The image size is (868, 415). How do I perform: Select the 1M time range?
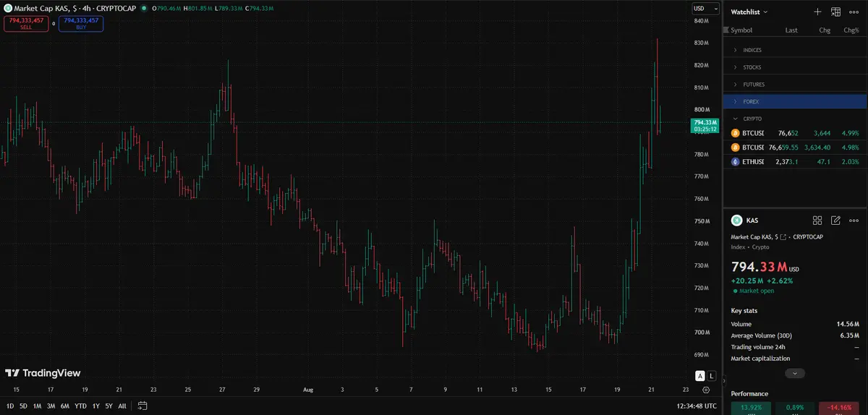click(x=37, y=406)
